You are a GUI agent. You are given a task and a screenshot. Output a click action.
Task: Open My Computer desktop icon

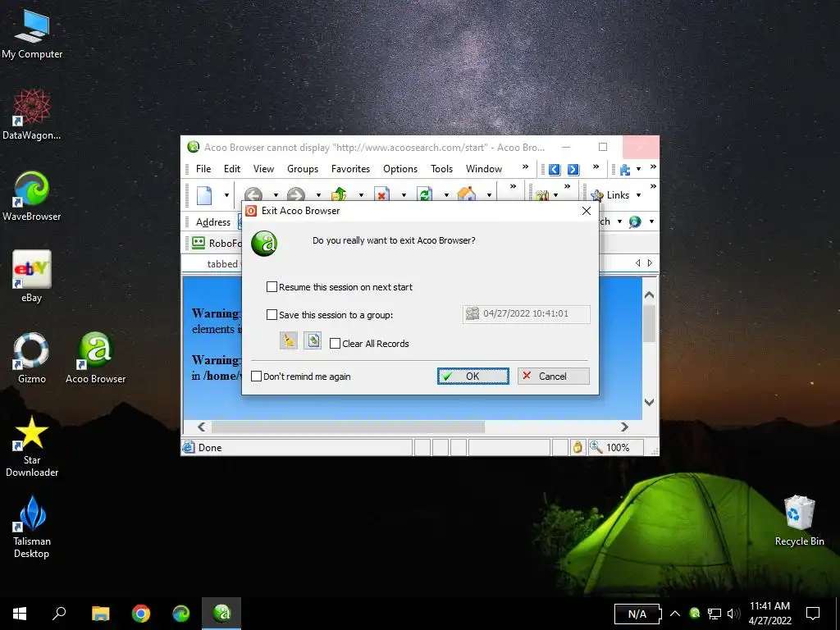coord(32,33)
